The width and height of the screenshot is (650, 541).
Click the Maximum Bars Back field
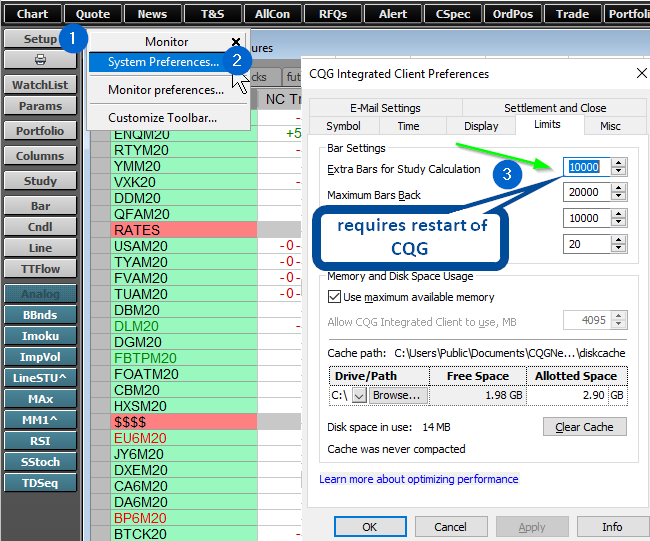pos(587,192)
